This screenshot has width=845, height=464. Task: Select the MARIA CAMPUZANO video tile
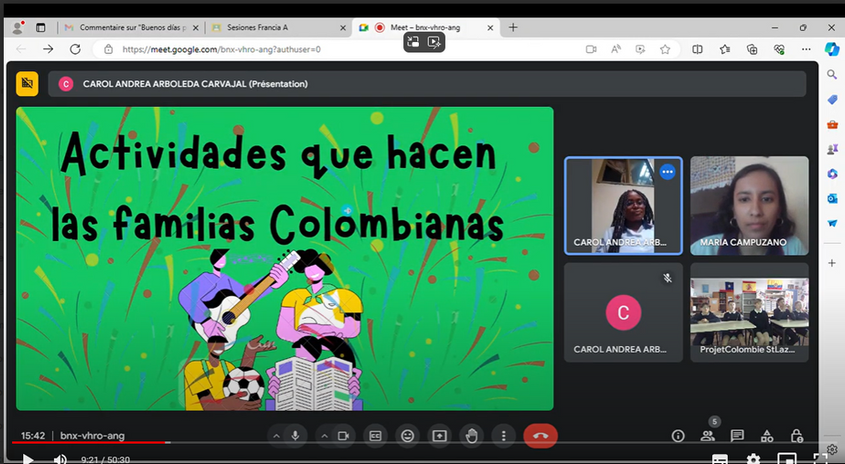point(749,205)
